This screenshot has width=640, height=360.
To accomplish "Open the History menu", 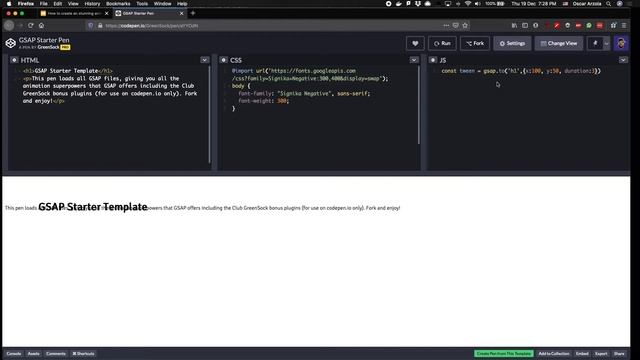I will [x=92, y=4].
